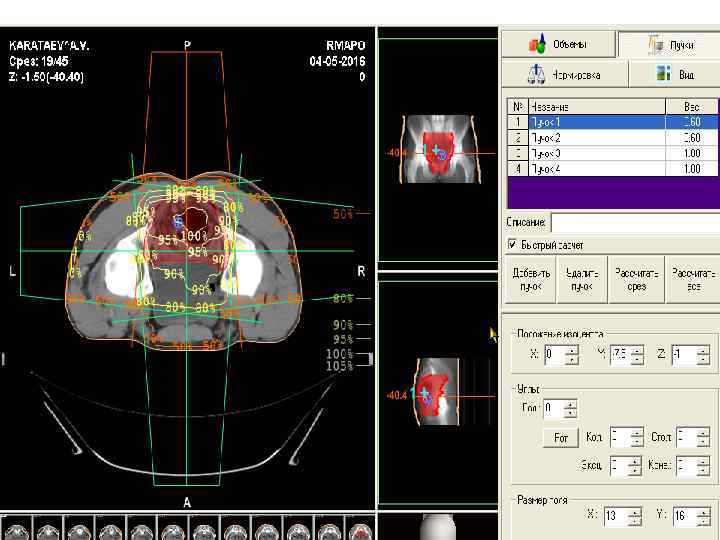Click the weight cell of Пучок 2
720x540 pixels.
point(692,138)
